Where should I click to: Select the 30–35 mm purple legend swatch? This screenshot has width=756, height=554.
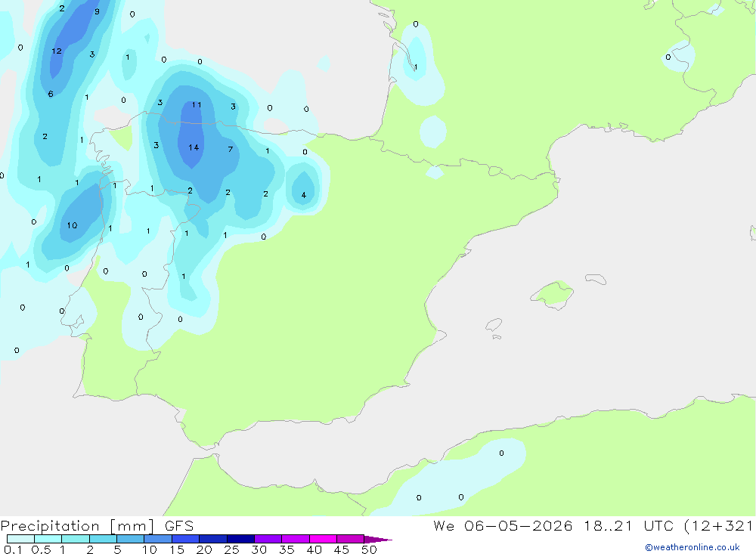(x=268, y=539)
